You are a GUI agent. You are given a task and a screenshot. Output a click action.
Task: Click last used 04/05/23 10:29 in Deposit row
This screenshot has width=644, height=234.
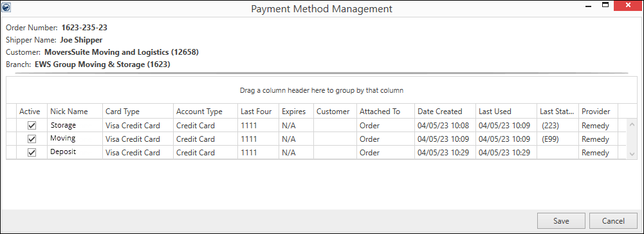coord(504,153)
